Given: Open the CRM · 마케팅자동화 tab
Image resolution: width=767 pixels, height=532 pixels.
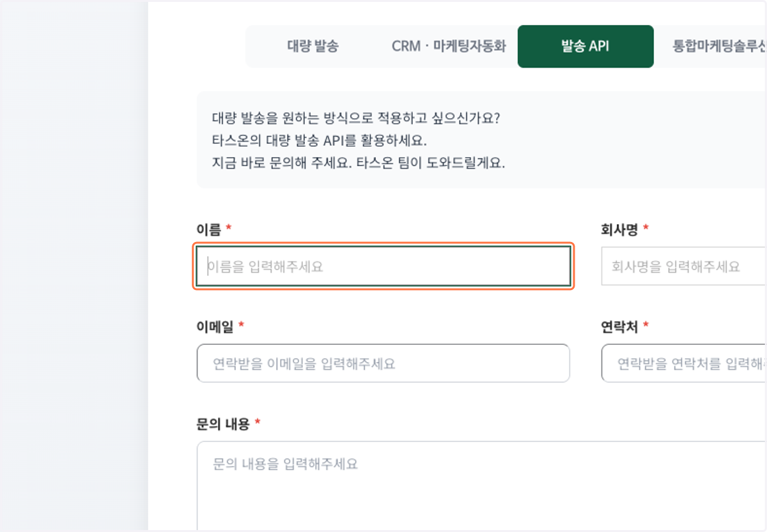Looking at the screenshot, I should point(449,47).
